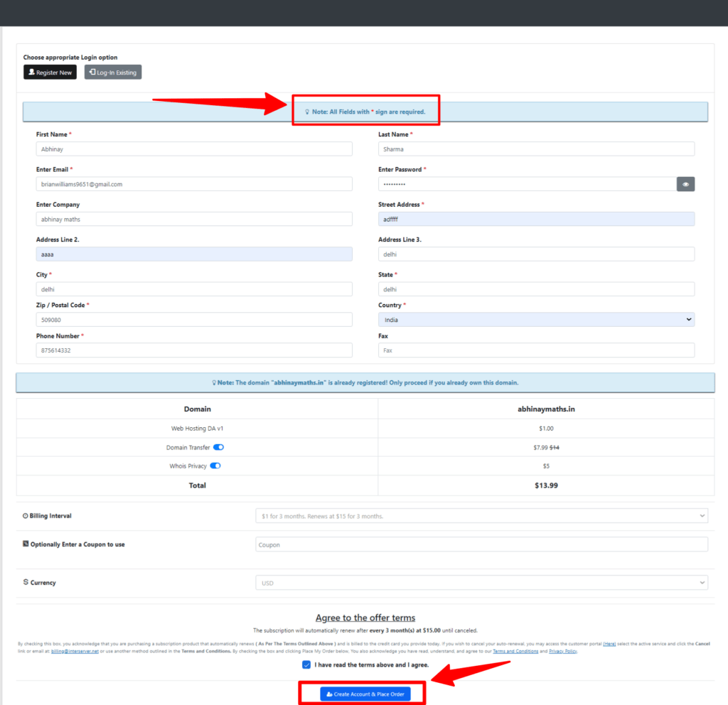728x705 pixels.
Task: Open the Currency dropdown
Action: 481,583
